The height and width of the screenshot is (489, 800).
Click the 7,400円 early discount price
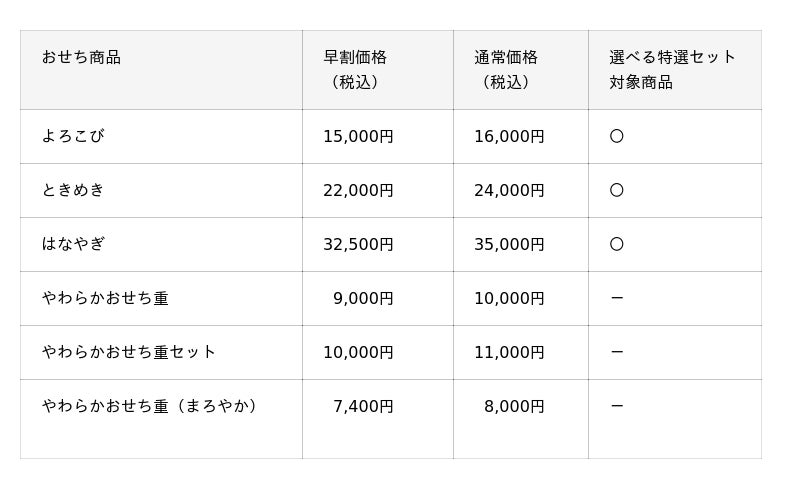point(363,407)
